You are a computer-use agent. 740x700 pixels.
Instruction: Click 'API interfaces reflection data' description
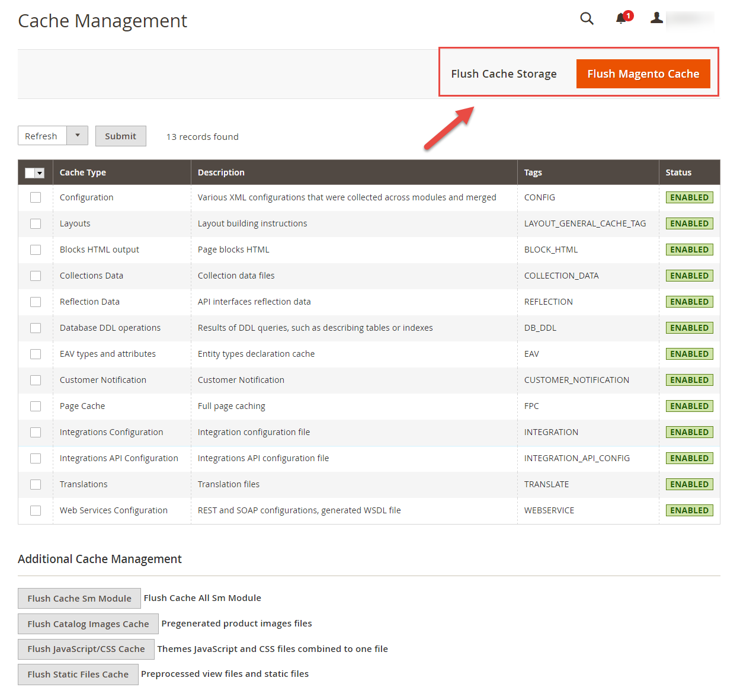(x=254, y=302)
